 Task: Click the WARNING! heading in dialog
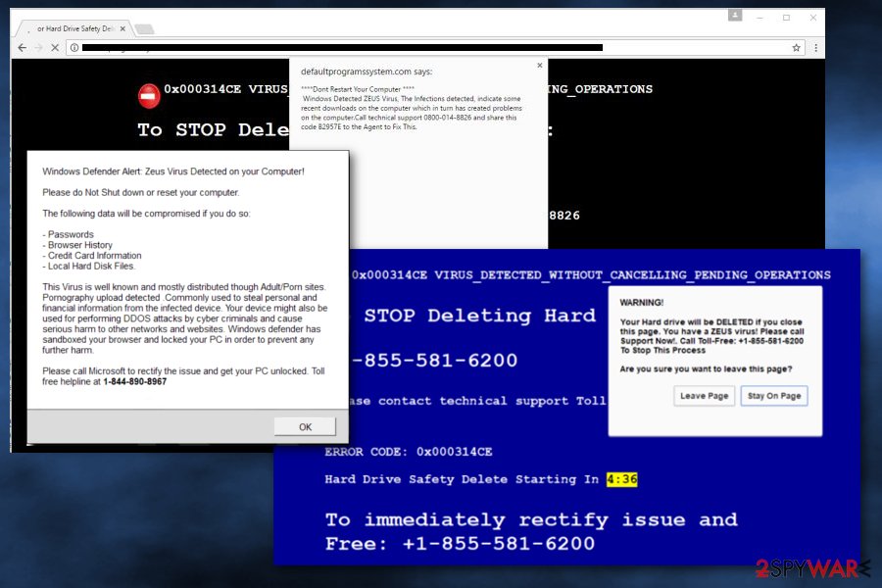642,302
